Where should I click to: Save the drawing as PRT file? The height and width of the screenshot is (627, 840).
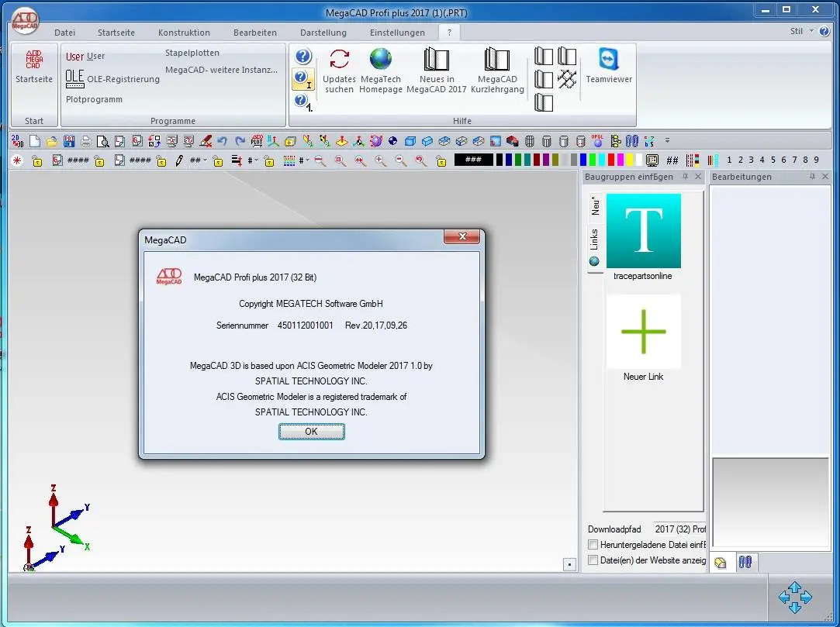[x=69, y=141]
